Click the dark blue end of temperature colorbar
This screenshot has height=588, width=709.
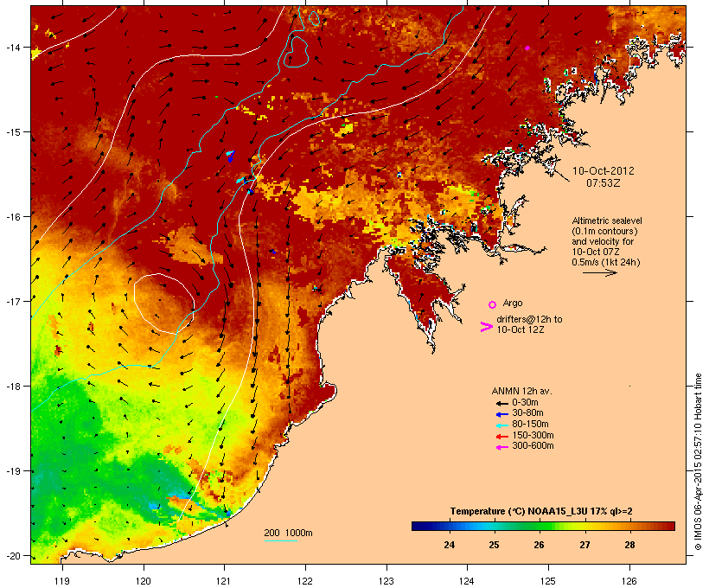point(418,526)
